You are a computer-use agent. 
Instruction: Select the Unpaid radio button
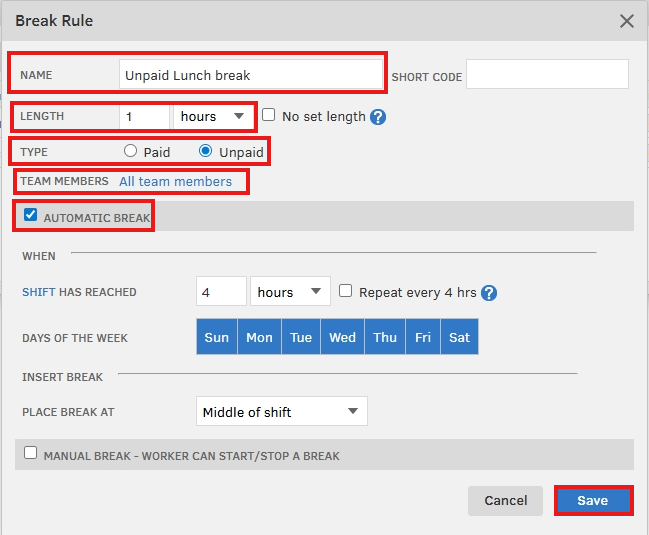[206, 152]
